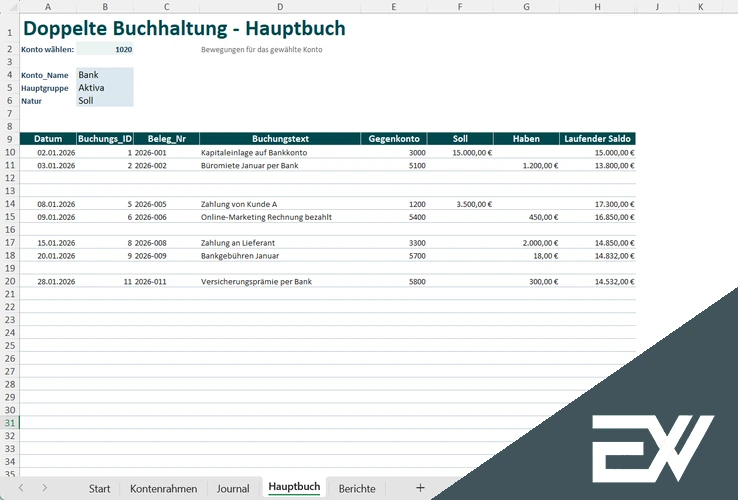
Task: Click the Konto wählen label
Action: tap(48, 49)
